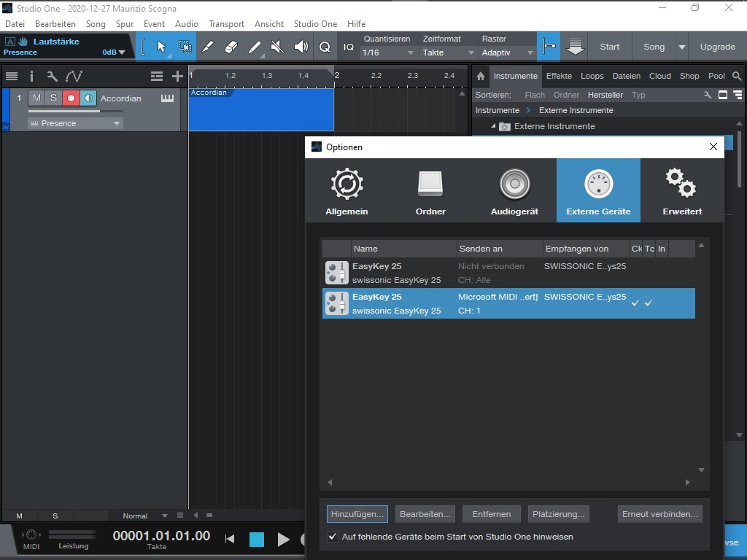Switch to Loops browser tab
The width and height of the screenshot is (747, 560).
pyautogui.click(x=592, y=76)
